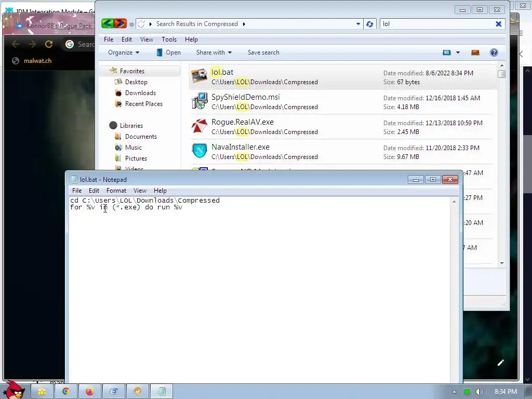The height and width of the screenshot is (399, 532).
Task: Click the Open toolbar button
Action: click(x=169, y=52)
